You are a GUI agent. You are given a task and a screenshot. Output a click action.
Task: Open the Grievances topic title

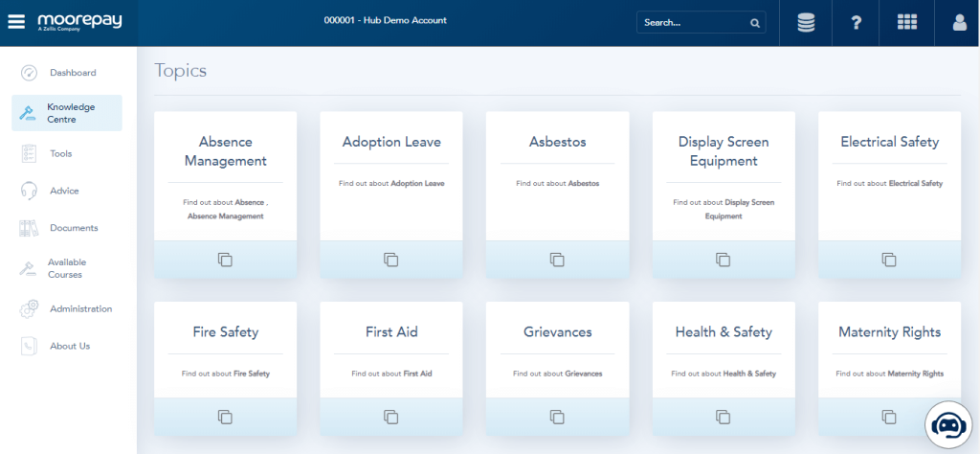tap(557, 332)
